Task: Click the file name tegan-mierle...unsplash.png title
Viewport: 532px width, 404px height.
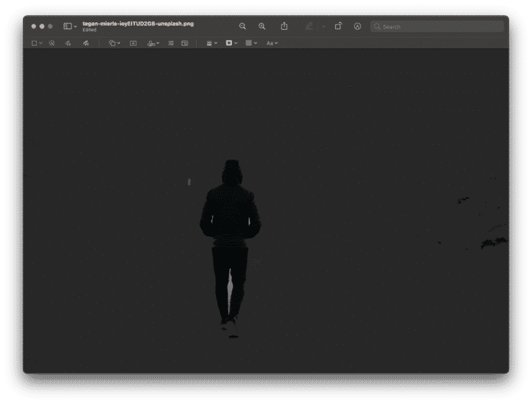Action: (x=138, y=24)
